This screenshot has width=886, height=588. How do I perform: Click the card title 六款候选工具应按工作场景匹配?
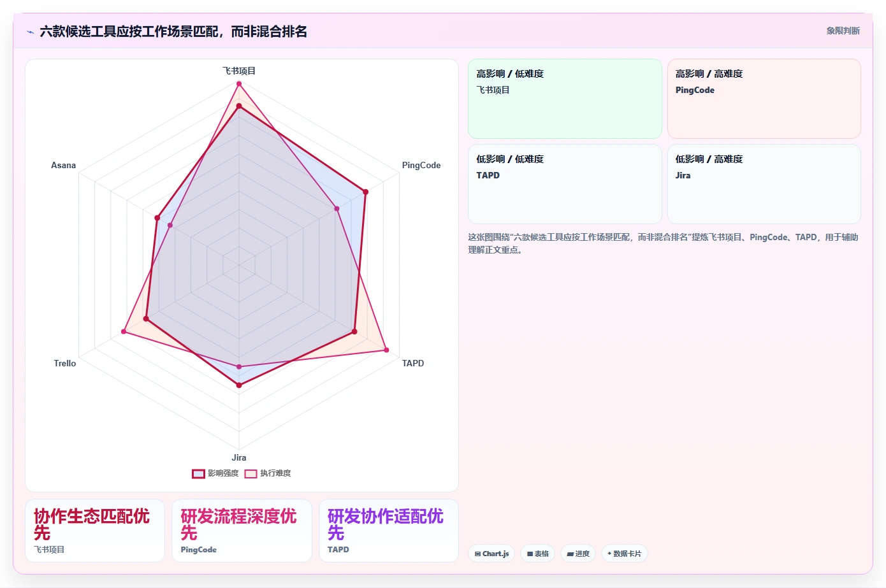[x=173, y=31]
